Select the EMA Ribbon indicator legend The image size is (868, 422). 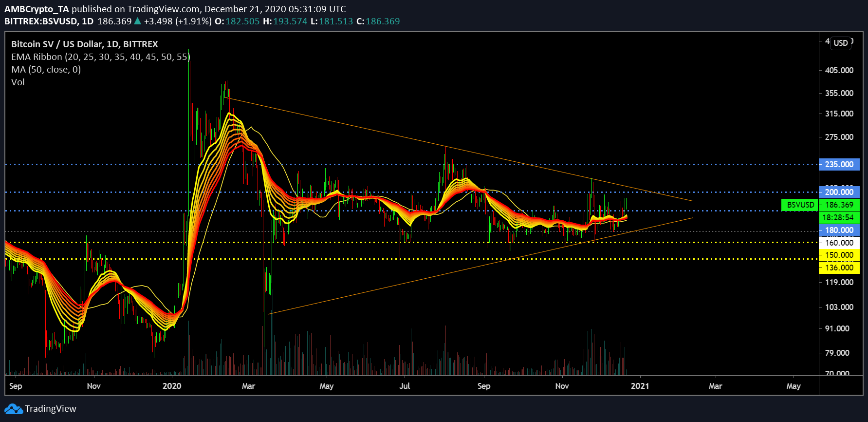pyautogui.click(x=101, y=57)
